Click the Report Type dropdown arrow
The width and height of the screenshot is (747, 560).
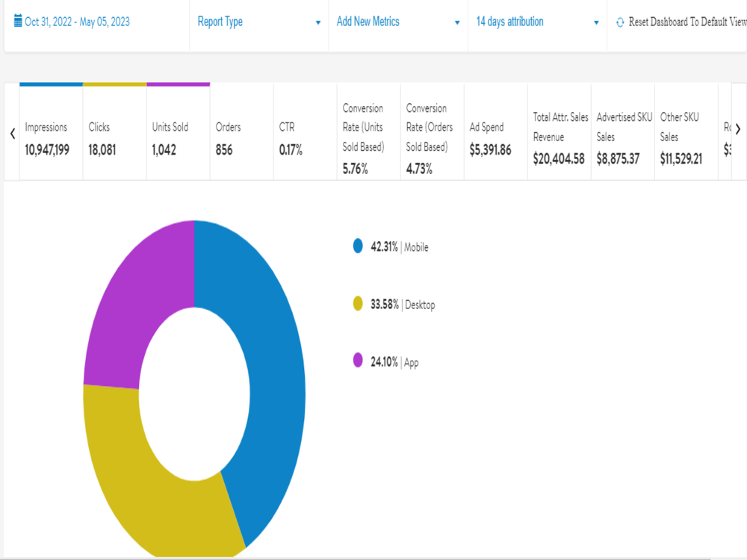317,23
